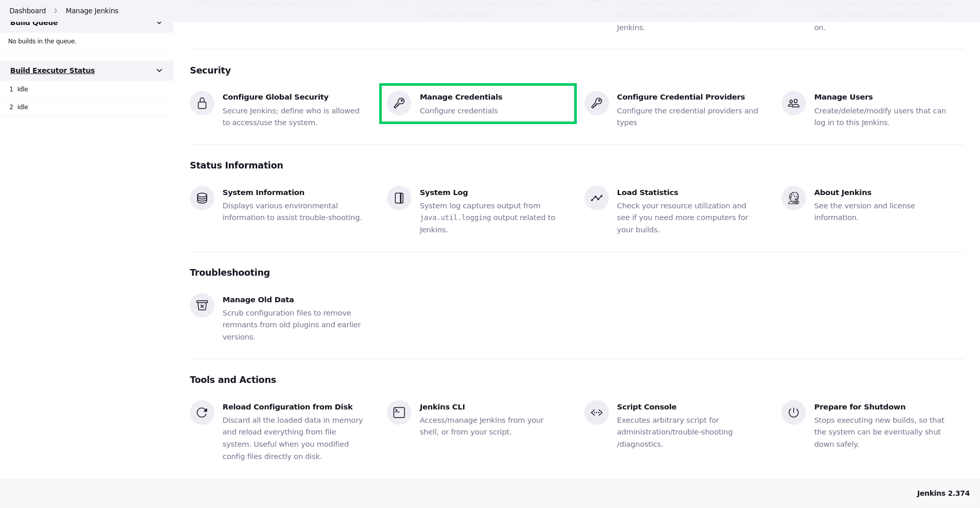Click the Prepare for Shutdown power icon
The width and height of the screenshot is (980, 508).
coord(794,413)
